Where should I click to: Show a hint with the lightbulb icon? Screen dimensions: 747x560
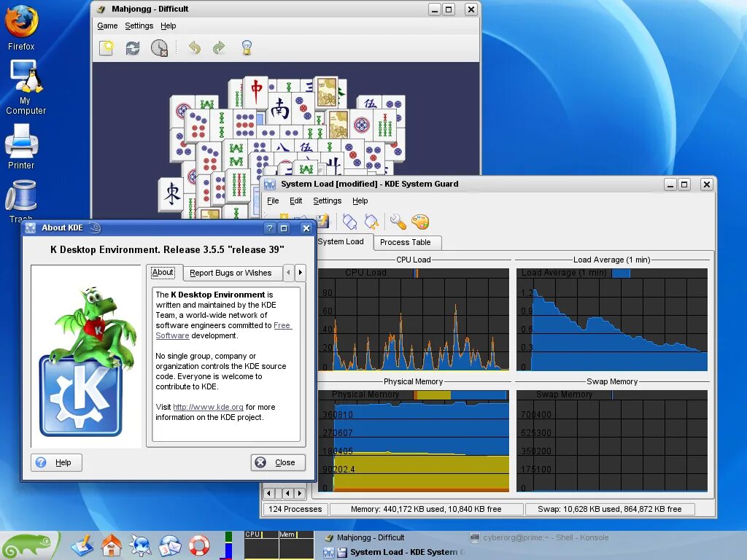tap(247, 47)
